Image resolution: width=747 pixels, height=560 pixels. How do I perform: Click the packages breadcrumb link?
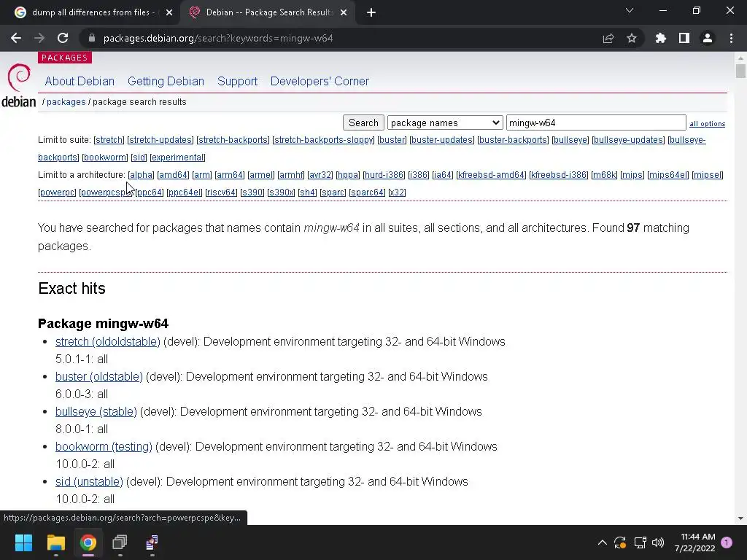66,102
